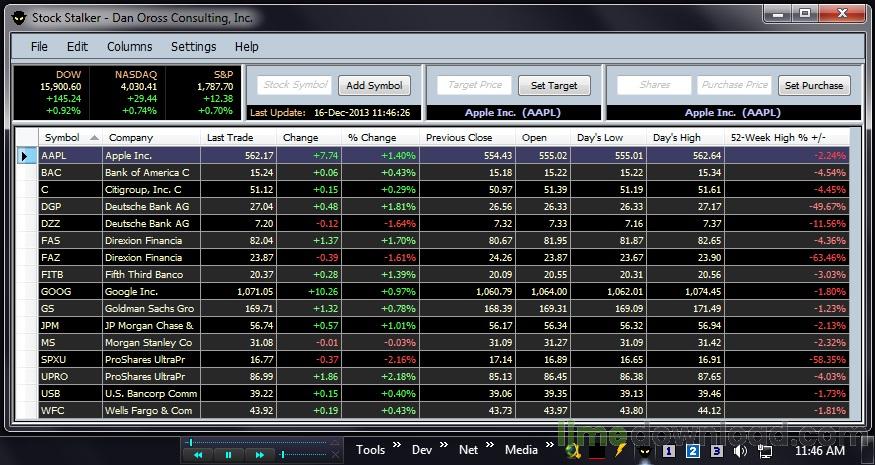Open the Net taskbar toolbar
Screen dimensions: 875x465
pyautogui.click(x=469, y=450)
